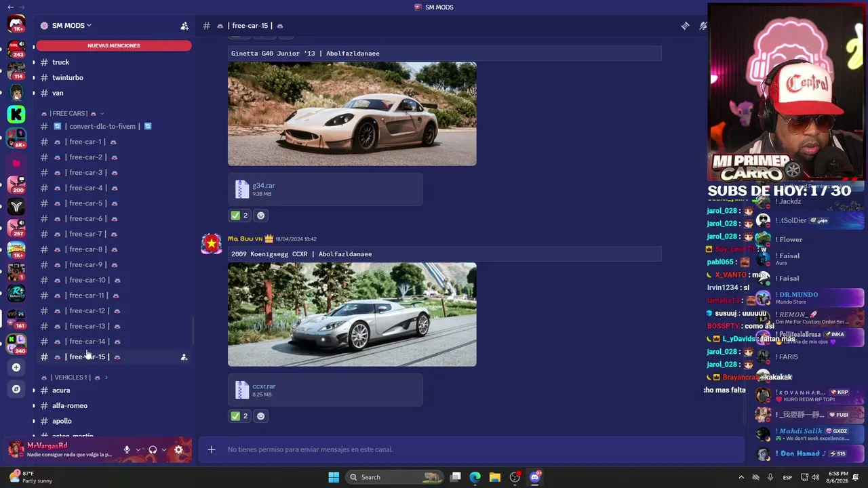Add a reaction to the g34.rar message
This screenshot has height=488, width=868.
pyautogui.click(x=260, y=216)
